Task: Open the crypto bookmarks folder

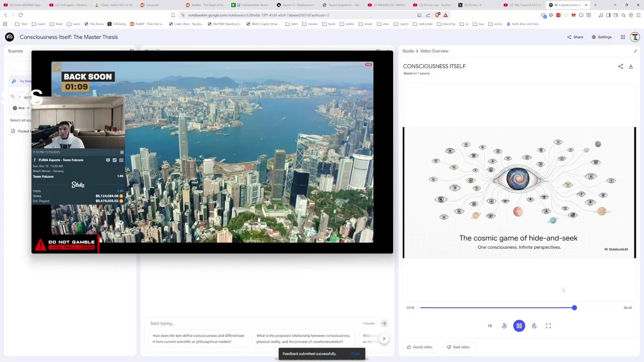Action: (400, 24)
